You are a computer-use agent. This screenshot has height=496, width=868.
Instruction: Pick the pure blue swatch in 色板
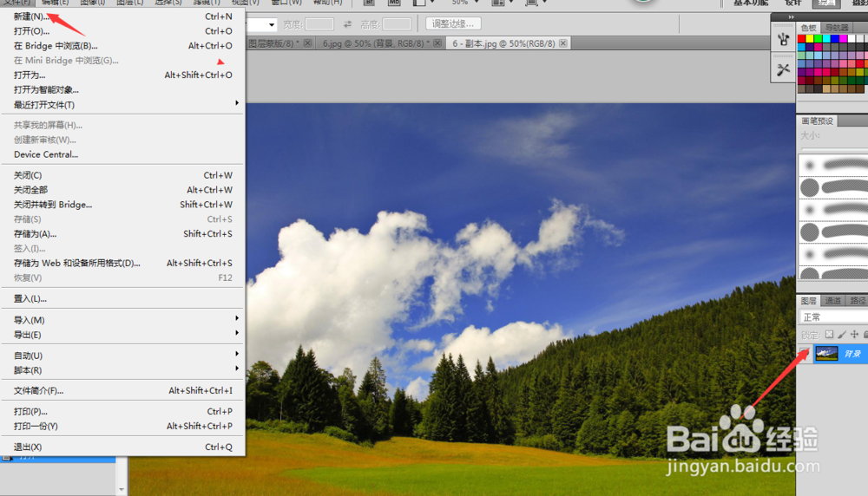click(x=835, y=39)
